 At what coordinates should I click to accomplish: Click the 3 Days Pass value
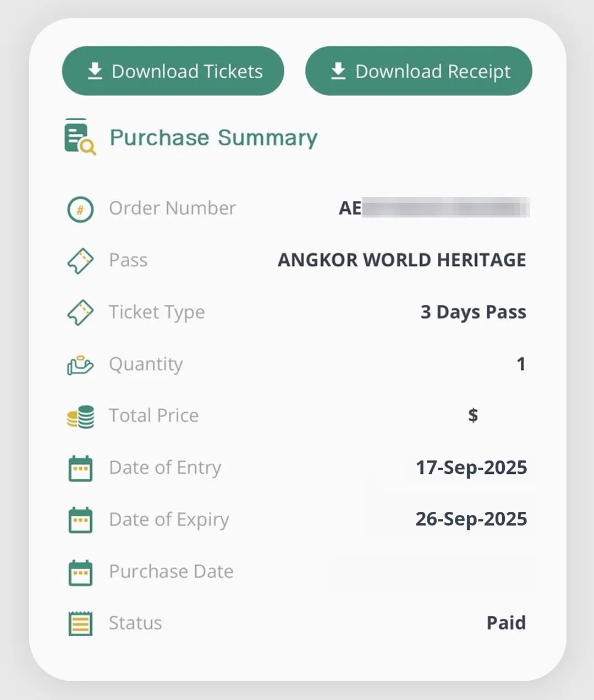473,312
